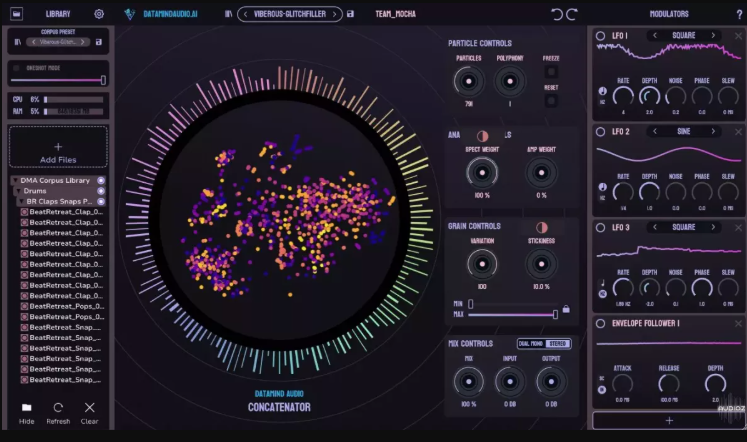Screen dimensions: 747x442
Task: Click the grain Max slider handle
Action: [555, 314]
